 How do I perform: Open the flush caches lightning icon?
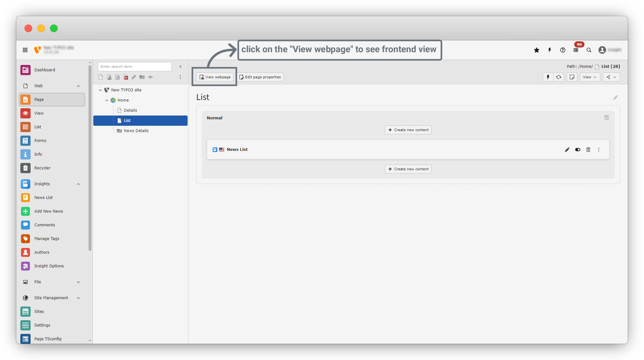click(x=549, y=50)
